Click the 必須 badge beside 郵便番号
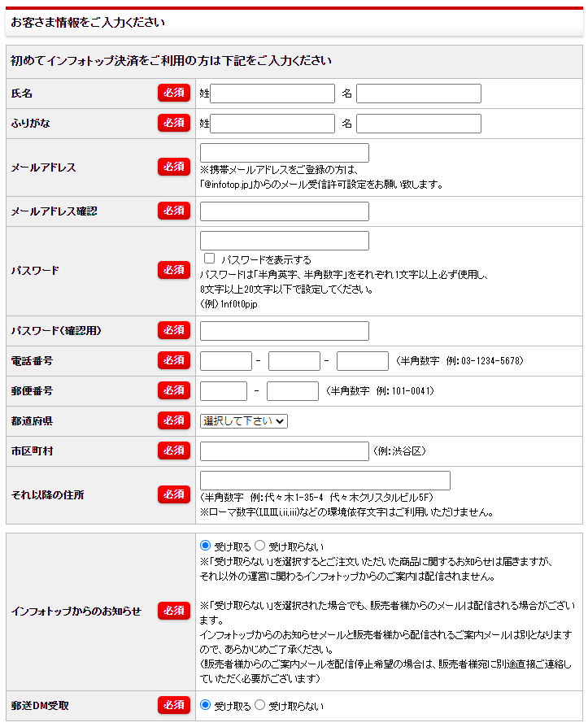 [x=174, y=390]
